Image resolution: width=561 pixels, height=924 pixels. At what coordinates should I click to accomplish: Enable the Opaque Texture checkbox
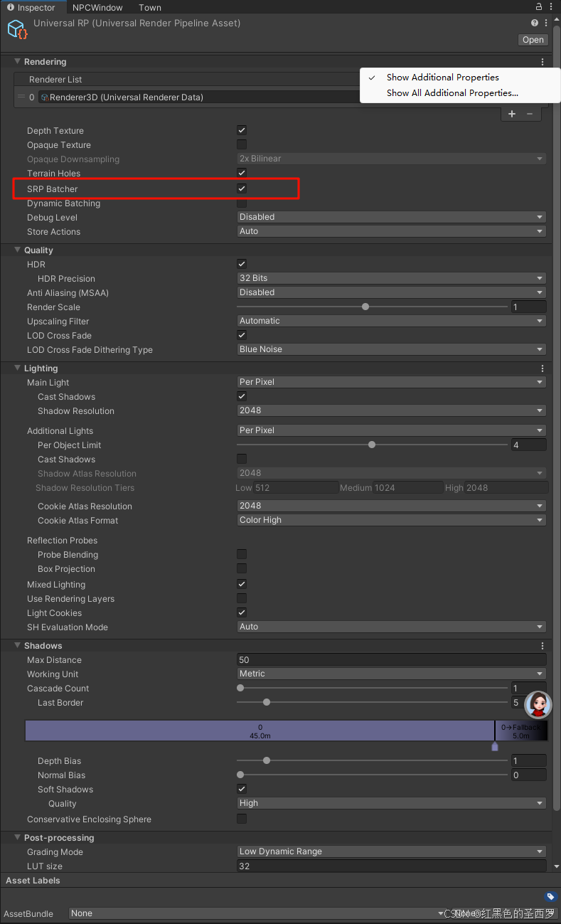pos(242,144)
